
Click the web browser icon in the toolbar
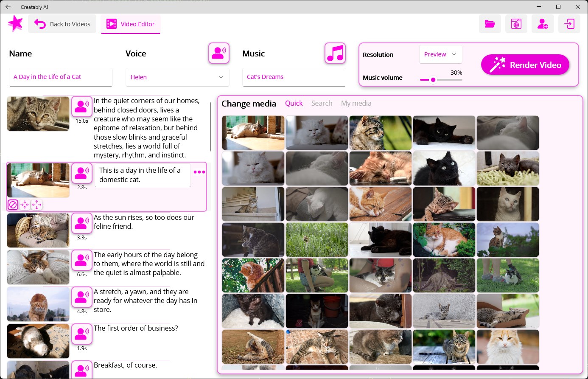(x=516, y=24)
